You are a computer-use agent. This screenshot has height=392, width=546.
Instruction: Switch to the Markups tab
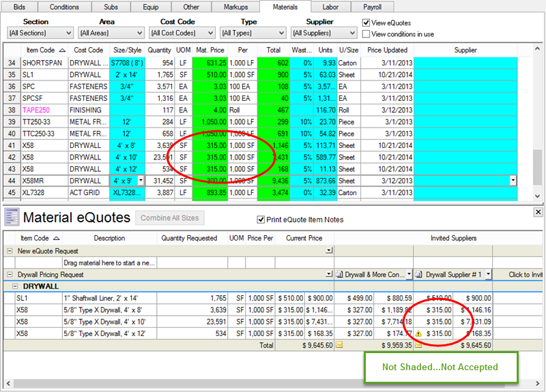coord(235,7)
